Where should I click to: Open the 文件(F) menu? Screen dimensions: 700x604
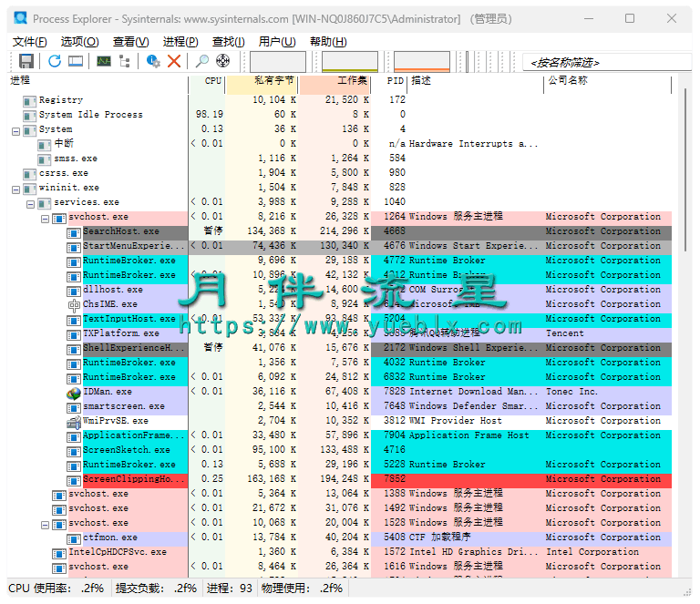click(29, 42)
